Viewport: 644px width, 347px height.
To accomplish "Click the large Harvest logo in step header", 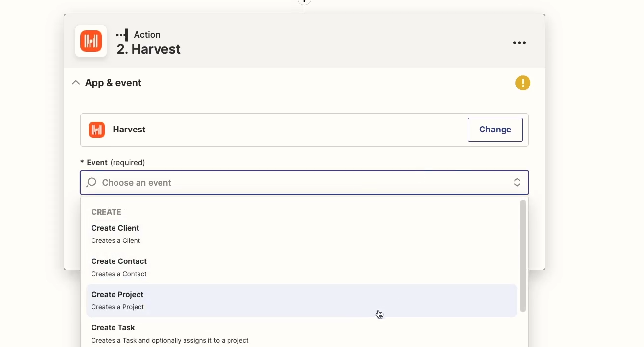I will pyautogui.click(x=91, y=42).
